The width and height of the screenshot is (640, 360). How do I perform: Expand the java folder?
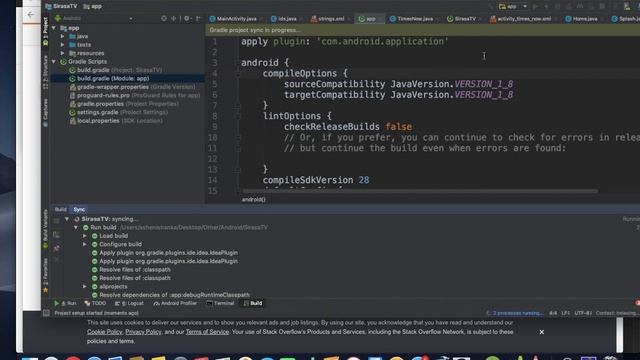(62, 36)
